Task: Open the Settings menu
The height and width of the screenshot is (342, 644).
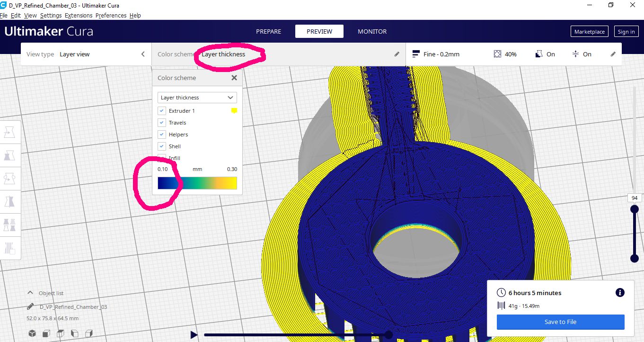Action: tap(51, 16)
